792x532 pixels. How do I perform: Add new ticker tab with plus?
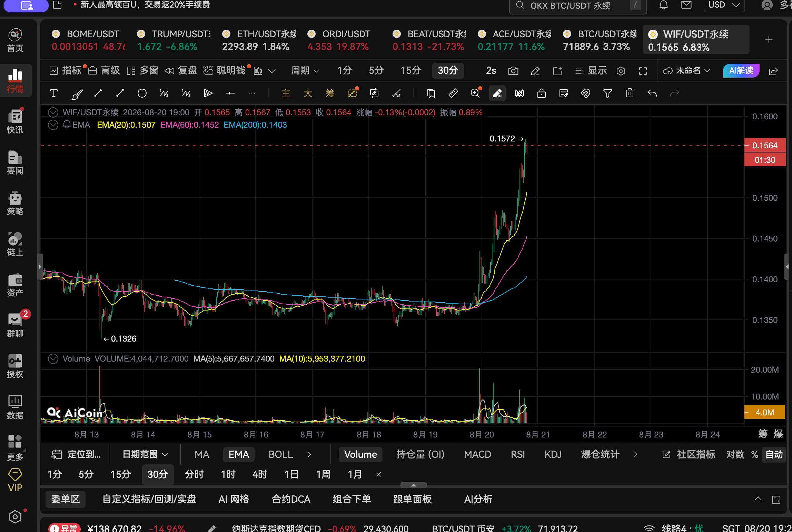point(769,40)
